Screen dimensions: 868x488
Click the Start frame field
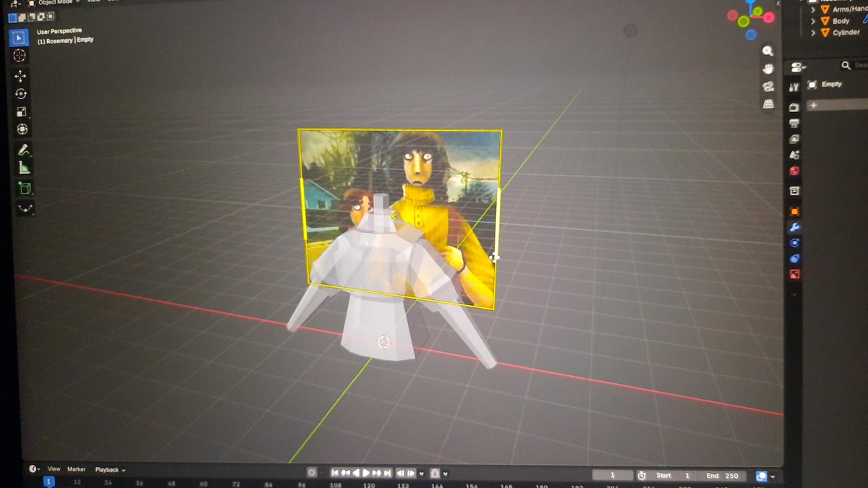(x=673, y=476)
